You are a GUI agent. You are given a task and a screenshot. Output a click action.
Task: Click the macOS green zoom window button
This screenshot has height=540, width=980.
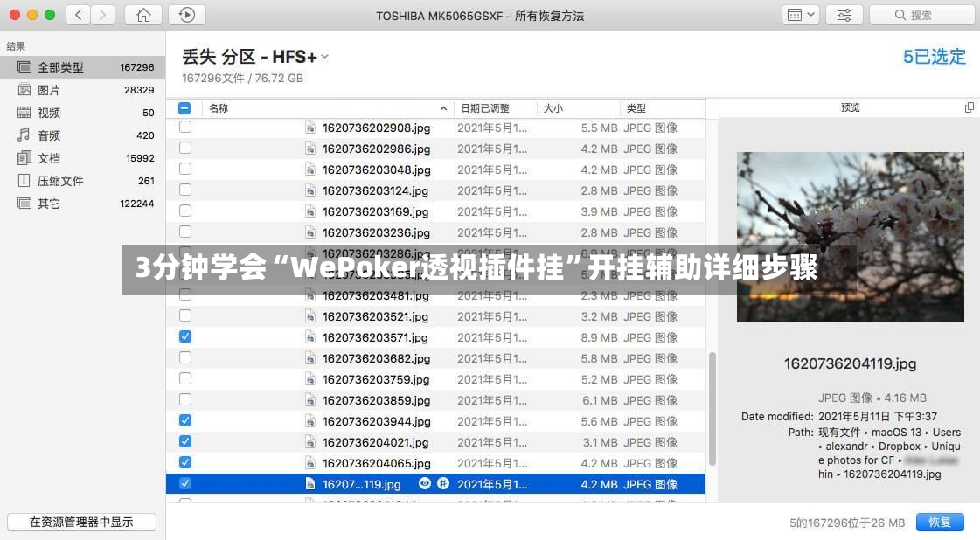tap(49, 14)
